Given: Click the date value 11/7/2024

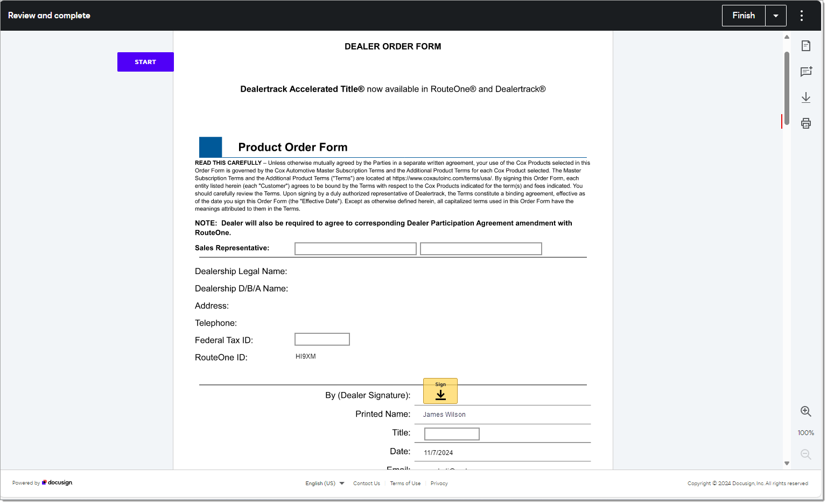Looking at the screenshot, I should pyautogui.click(x=438, y=453).
